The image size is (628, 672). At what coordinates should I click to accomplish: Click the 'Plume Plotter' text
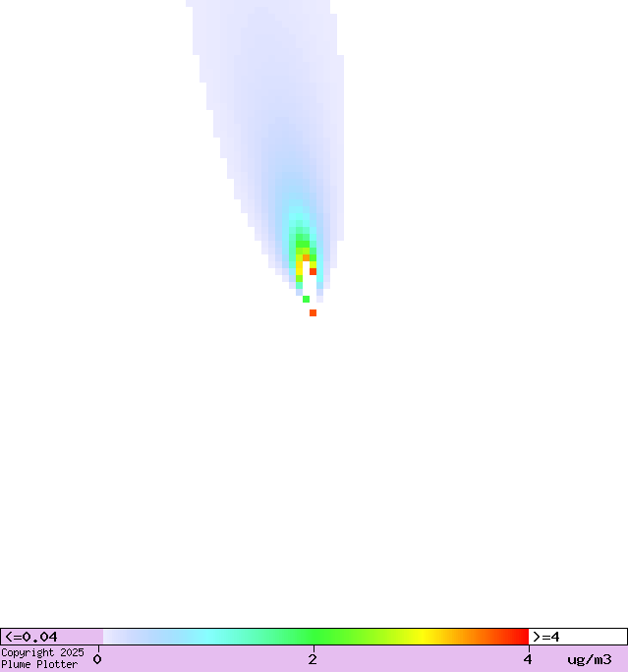pyautogui.click(x=39, y=664)
